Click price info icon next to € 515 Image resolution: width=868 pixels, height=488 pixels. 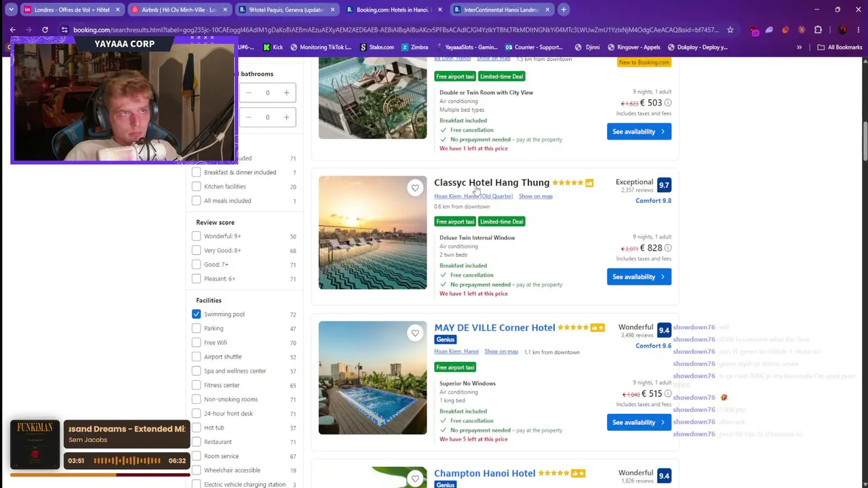click(668, 394)
